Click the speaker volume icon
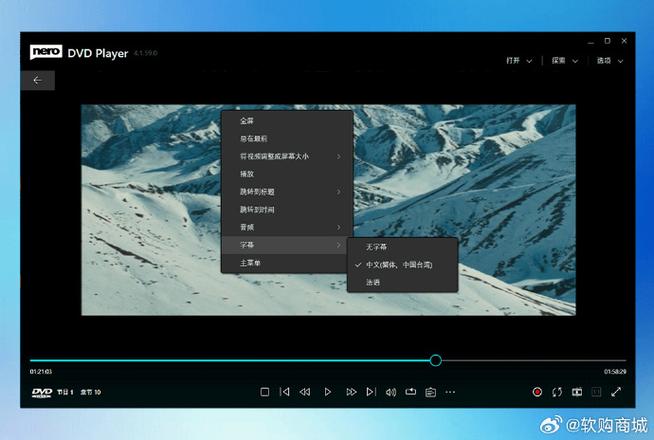This screenshot has height=440, width=654. point(391,392)
